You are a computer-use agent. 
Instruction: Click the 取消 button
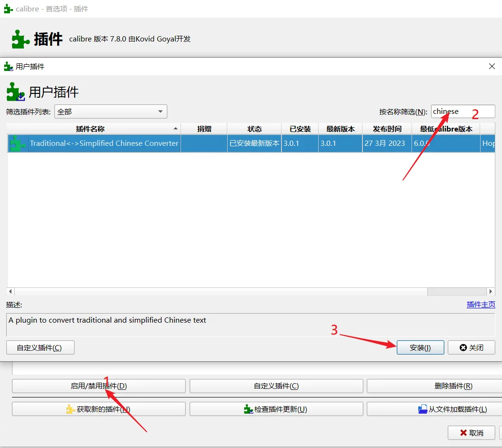click(x=471, y=433)
